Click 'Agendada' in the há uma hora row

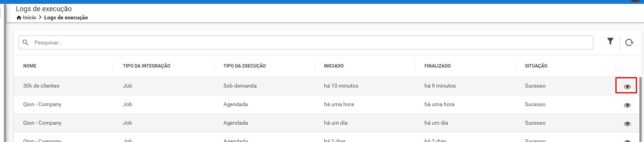pyautogui.click(x=235, y=104)
